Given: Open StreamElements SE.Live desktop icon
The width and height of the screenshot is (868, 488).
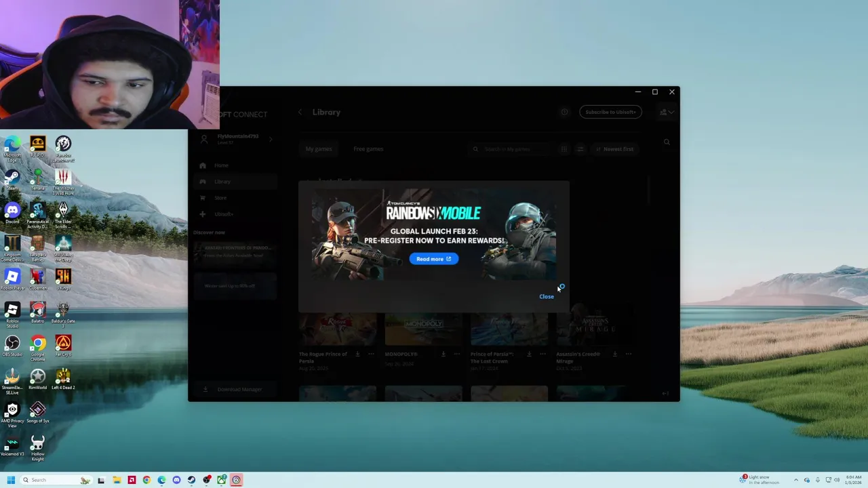Looking at the screenshot, I should 12,381.
